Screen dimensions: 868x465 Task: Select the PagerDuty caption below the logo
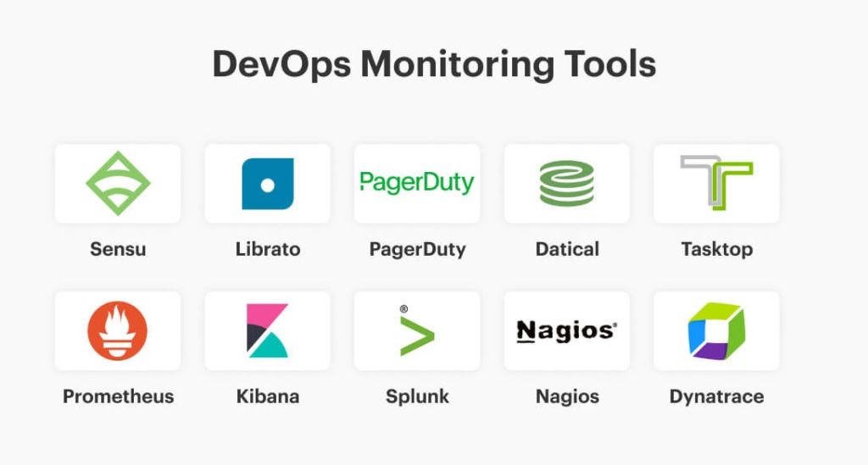(x=417, y=249)
